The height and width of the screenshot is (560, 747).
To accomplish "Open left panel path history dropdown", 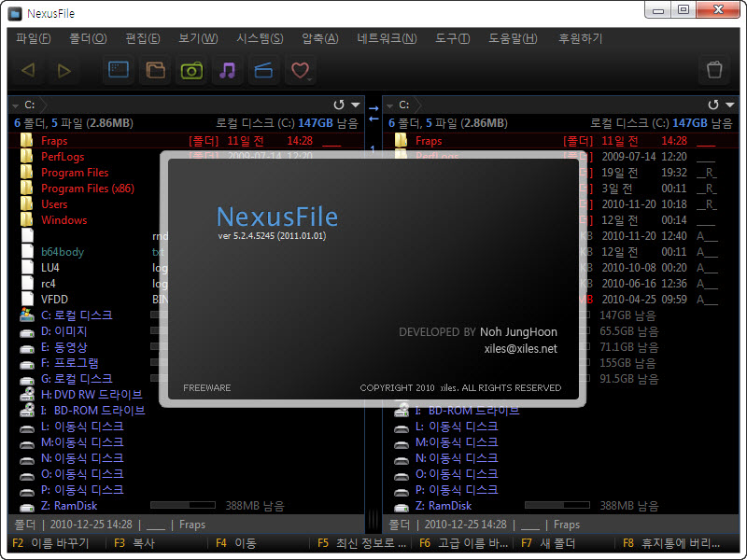I will click(356, 105).
